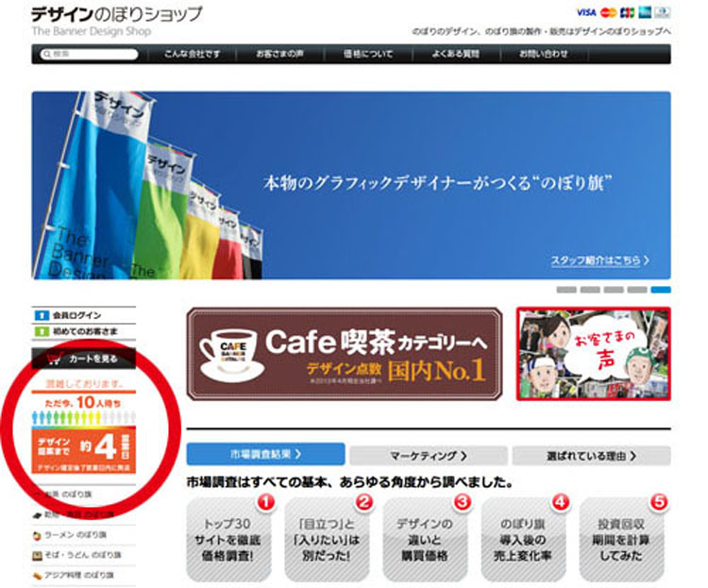
Task: Click tile 1 トップ30サイトを徹底価格調査
Action: [x=228, y=537]
